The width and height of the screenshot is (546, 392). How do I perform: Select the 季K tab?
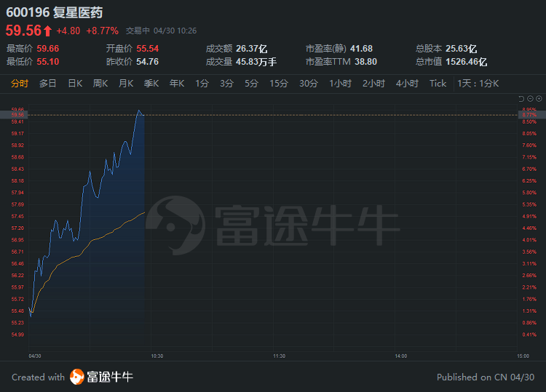(151, 84)
